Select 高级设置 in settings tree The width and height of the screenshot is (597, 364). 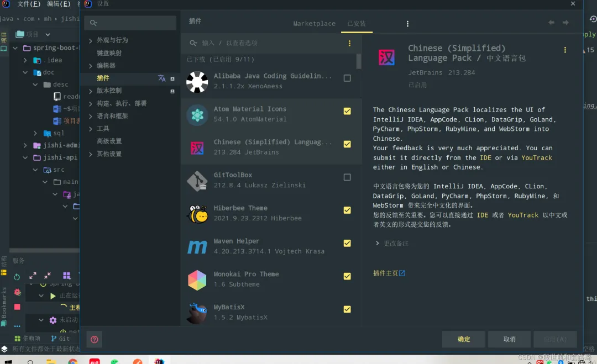click(109, 141)
